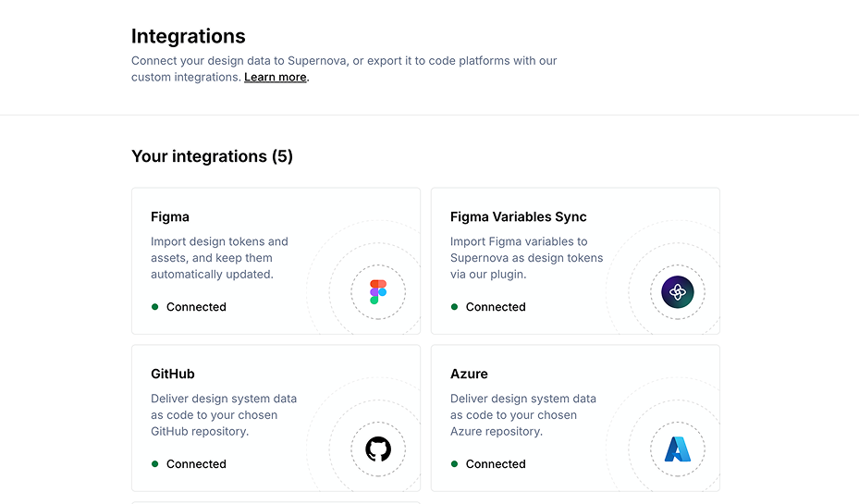
Task: Click the "chosen GitHub repository" description text
Action: (x=223, y=415)
